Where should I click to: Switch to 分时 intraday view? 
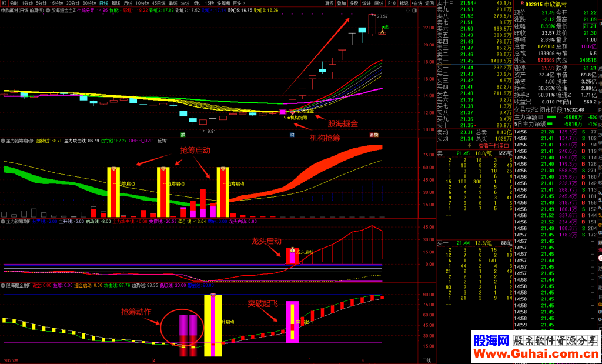coord(14,3)
